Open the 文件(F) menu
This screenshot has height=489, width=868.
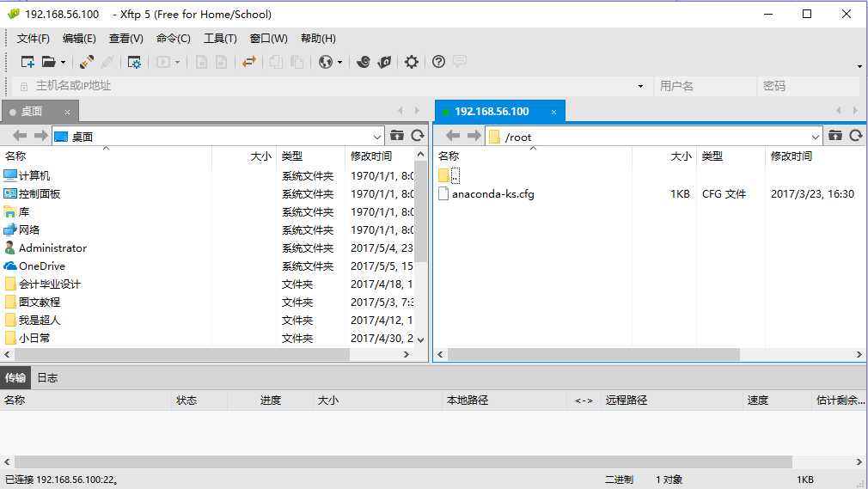34,38
